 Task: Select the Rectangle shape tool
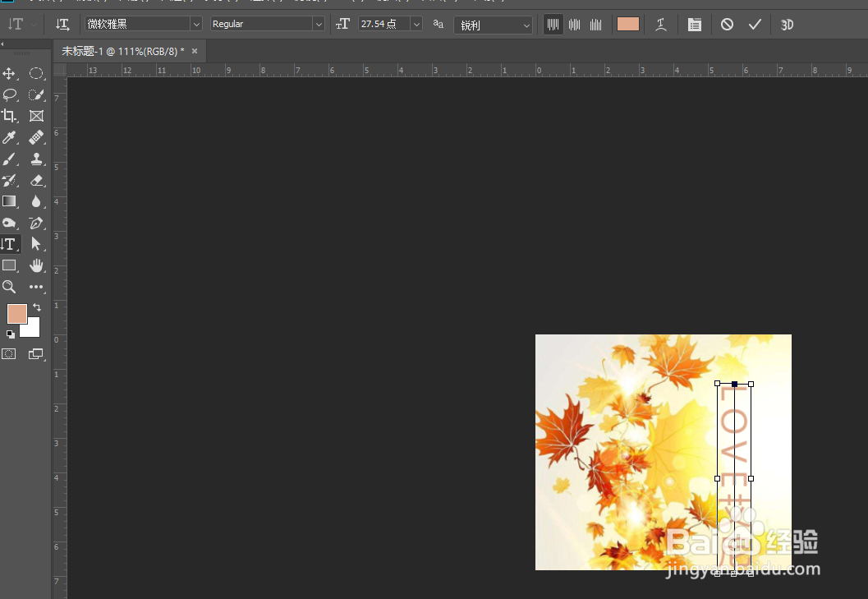click(9, 265)
